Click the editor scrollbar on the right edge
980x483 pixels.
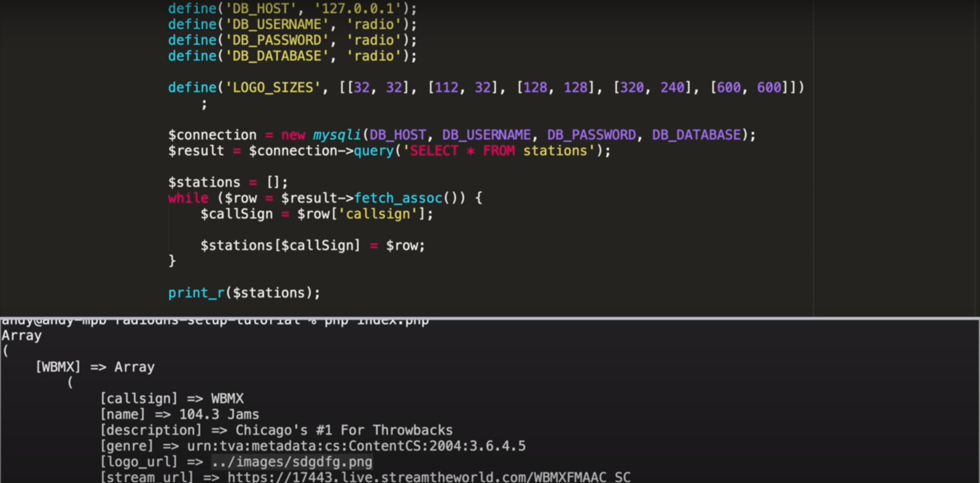tap(975, 143)
